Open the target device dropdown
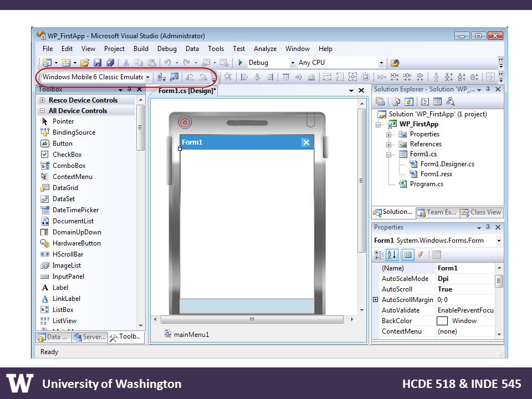This screenshot has width=532, height=399. 147,78
